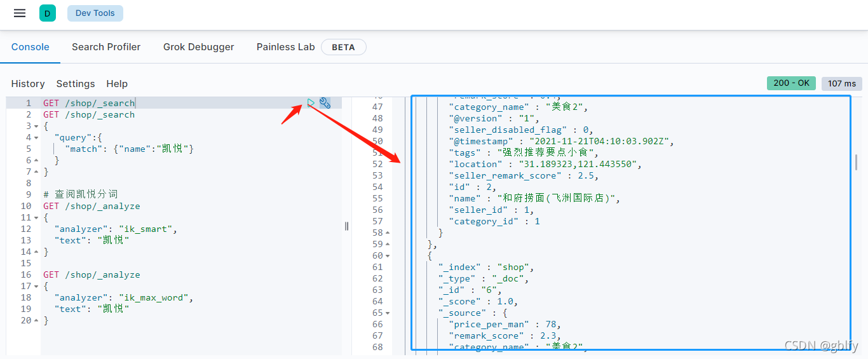Open the hamburger navigation menu

(x=20, y=13)
